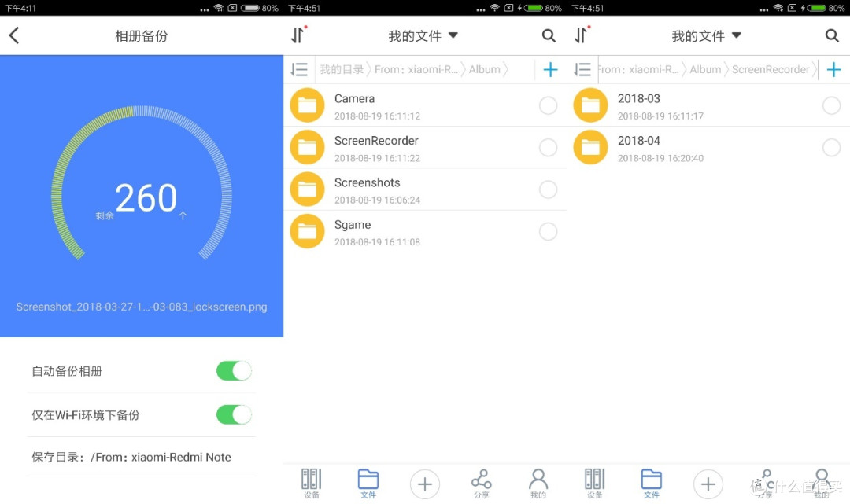Tap the round plus button in the 2018-03 listing screen's bottom bar

click(x=708, y=484)
